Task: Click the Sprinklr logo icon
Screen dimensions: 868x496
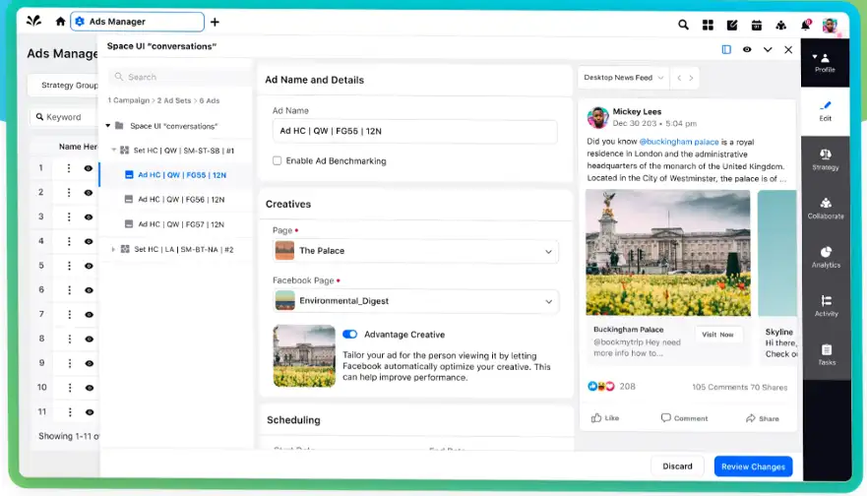Action: tap(33, 21)
